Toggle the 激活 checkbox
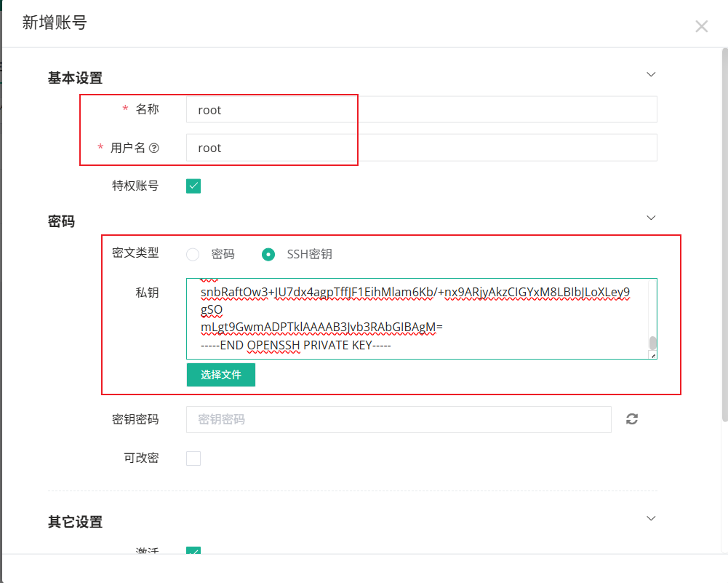728x583 pixels. pos(193,551)
